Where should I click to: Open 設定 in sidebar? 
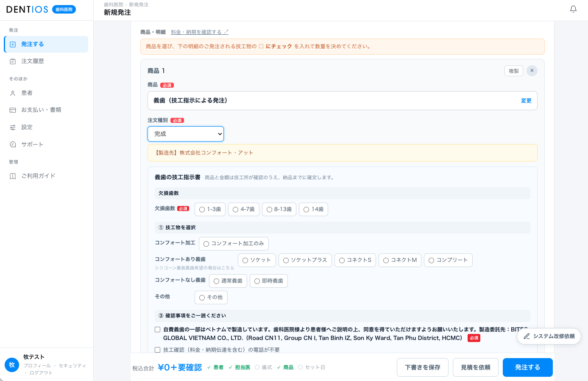[46, 128]
